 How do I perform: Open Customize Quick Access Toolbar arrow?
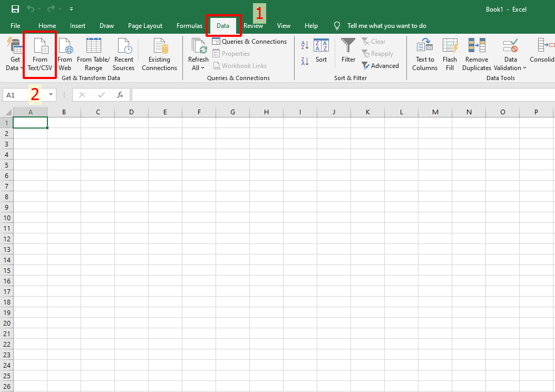point(71,9)
